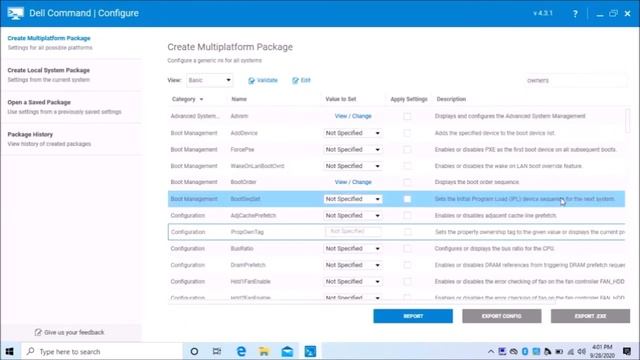Tick Apply Settings checkbox for AddDevice
The width and height of the screenshot is (640, 360).
(x=407, y=133)
